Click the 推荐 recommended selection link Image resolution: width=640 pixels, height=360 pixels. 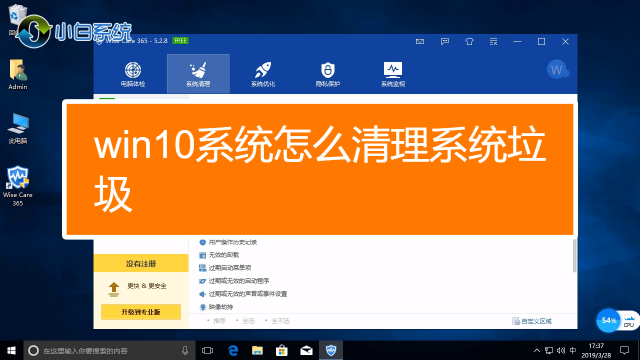tap(219, 321)
